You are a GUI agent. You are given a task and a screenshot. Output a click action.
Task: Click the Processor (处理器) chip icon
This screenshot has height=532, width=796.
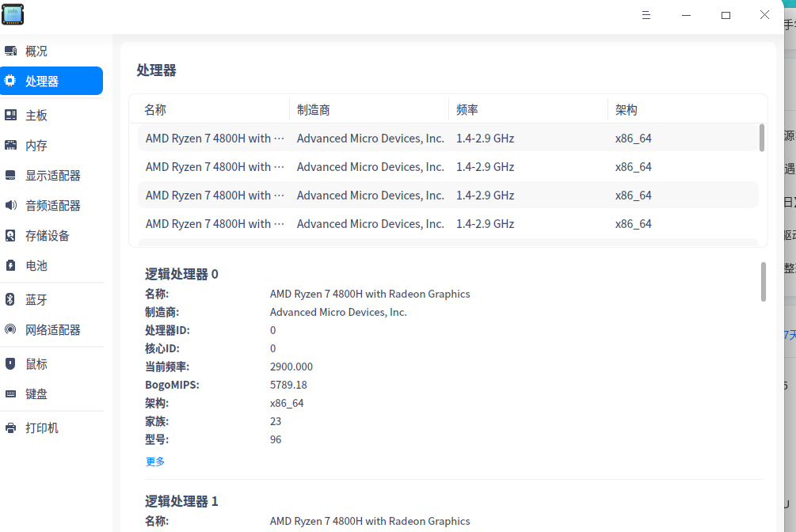click(10, 80)
